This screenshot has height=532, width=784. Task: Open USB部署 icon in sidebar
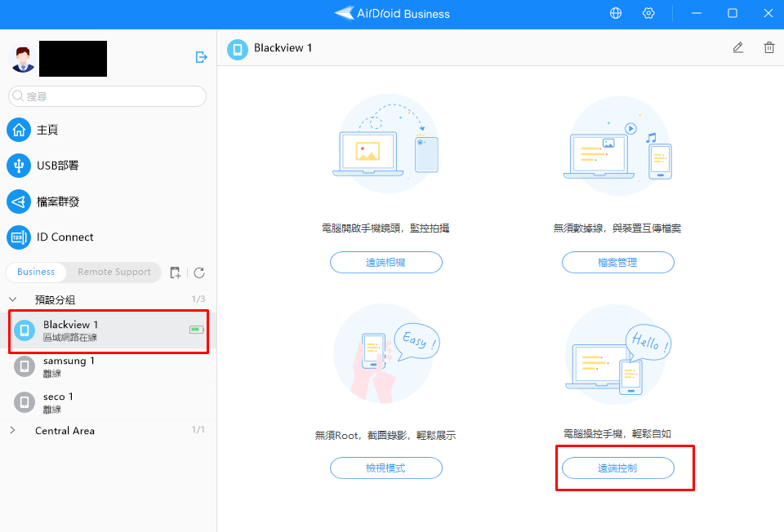pos(19,166)
